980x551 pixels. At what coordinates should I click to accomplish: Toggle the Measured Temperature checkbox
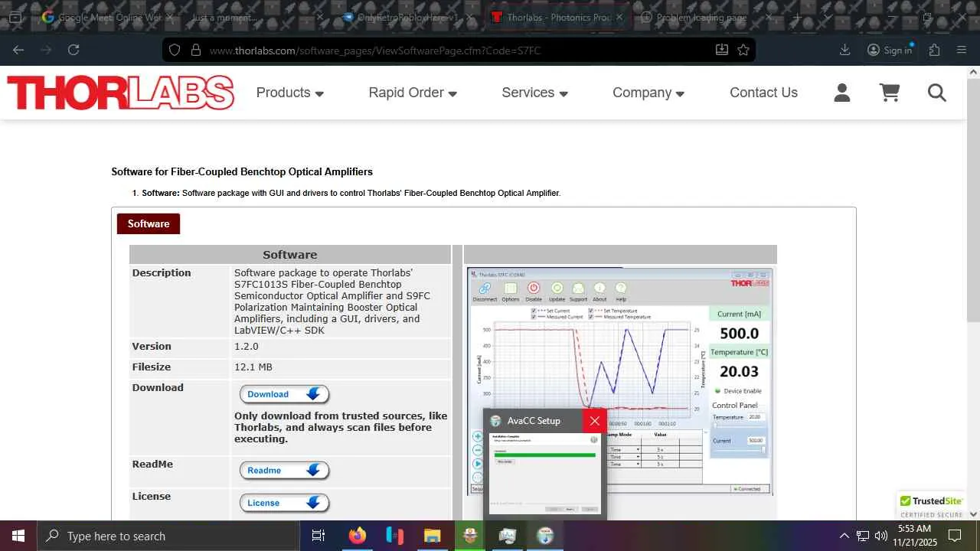point(590,317)
